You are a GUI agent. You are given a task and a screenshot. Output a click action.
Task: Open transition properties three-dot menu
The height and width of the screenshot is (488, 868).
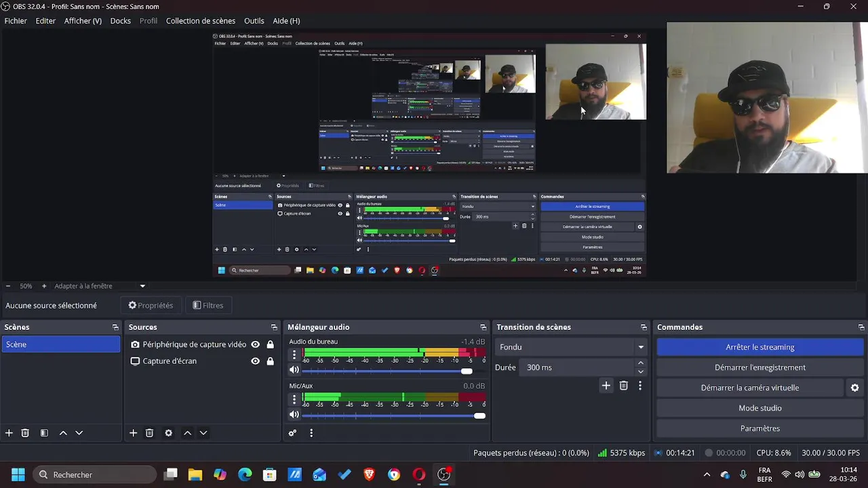coord(639,386)
